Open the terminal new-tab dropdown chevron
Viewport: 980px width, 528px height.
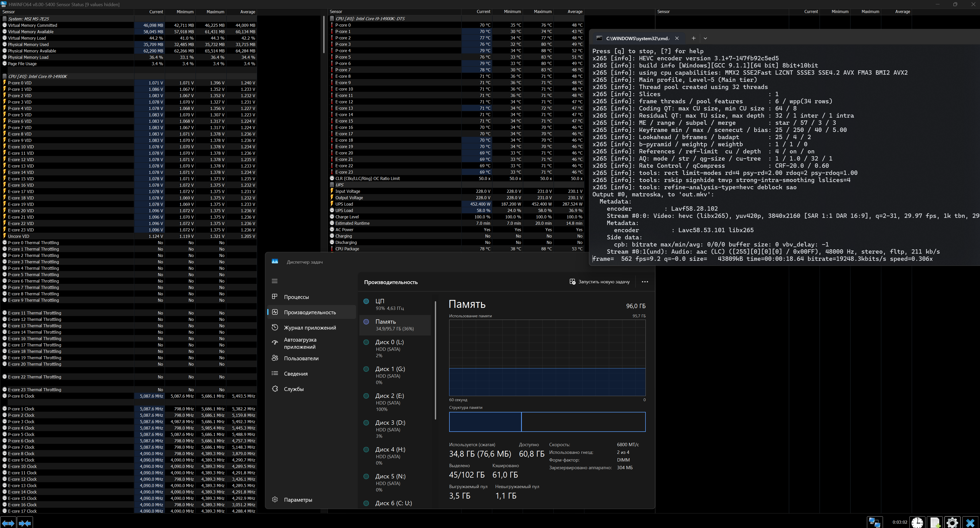coord(705,38)
